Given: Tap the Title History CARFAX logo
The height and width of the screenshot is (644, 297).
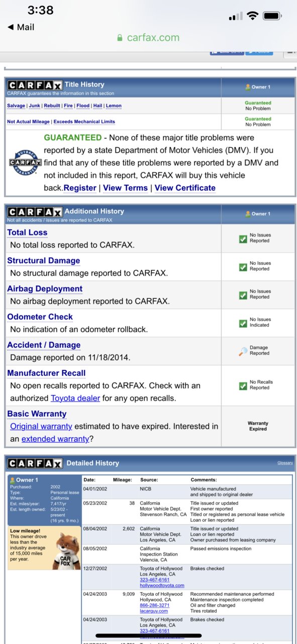Looking at the screenshot, I should [35, 85].
